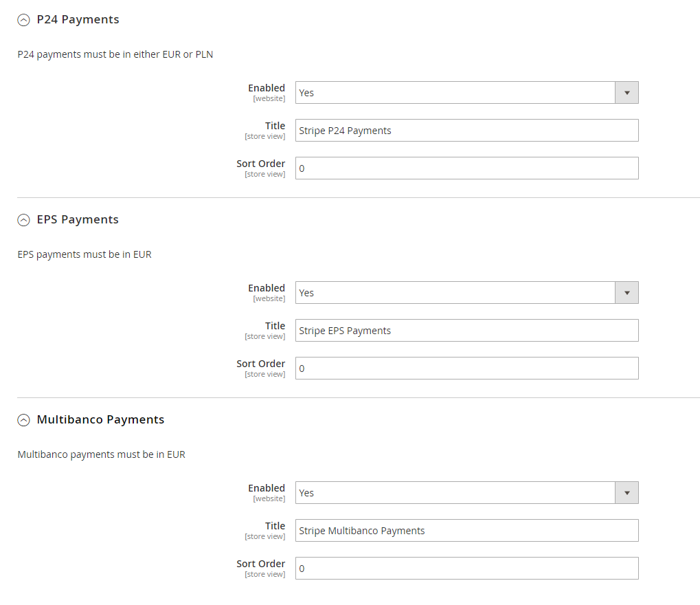Open the Enabled dropdown under Multibanco Payments
The image size is (700, 605).
tap(453, 492)
